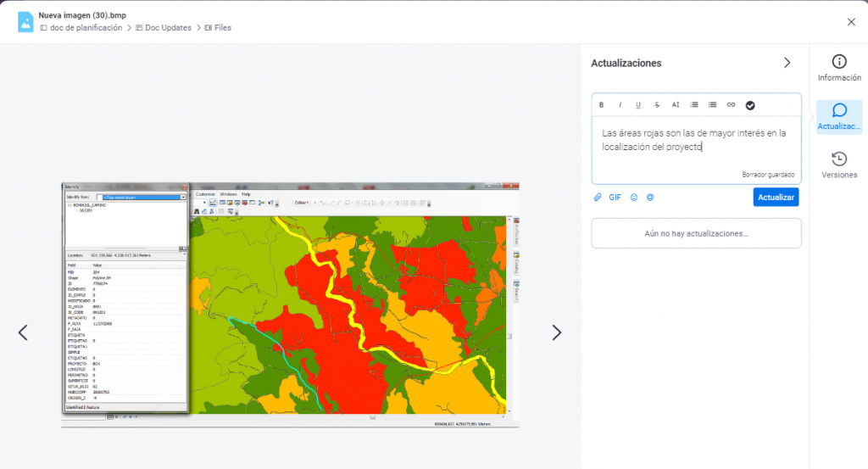Image resolution: width=868 pixels, height=469 pixels.
Task: Toggle italic formatting in the update editor
Action: 620,105
